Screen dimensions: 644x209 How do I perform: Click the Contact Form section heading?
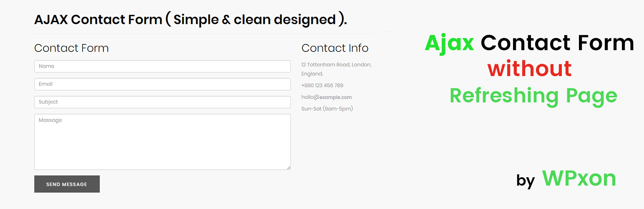coord(71,48)
